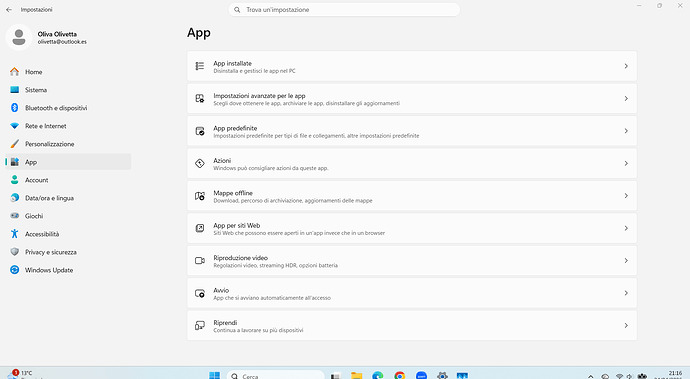690x379 pixels.
Task: Click the Riproduzione video camera icon
Action: click(200, 261)
